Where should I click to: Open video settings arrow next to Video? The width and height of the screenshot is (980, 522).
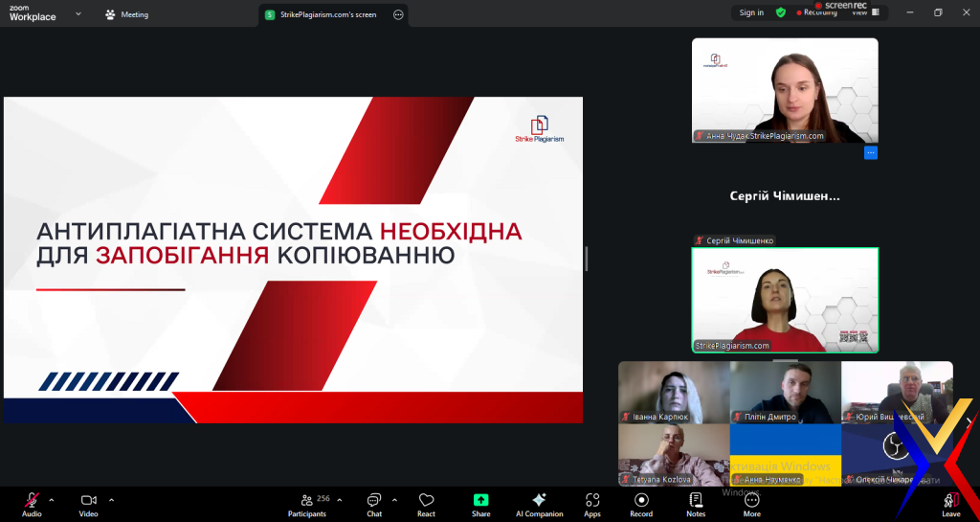click(111, 499)
